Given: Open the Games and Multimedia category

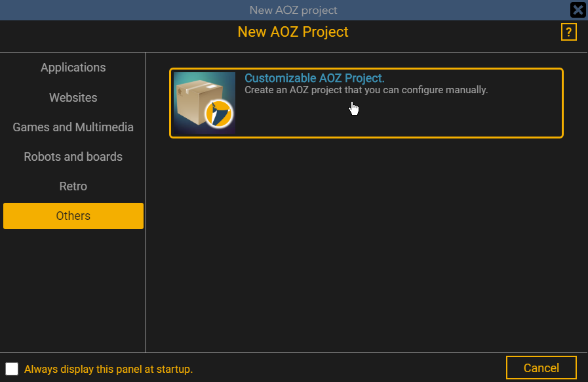Looking at the screenshot, I should pyautogui.click(x=73, y=127).
